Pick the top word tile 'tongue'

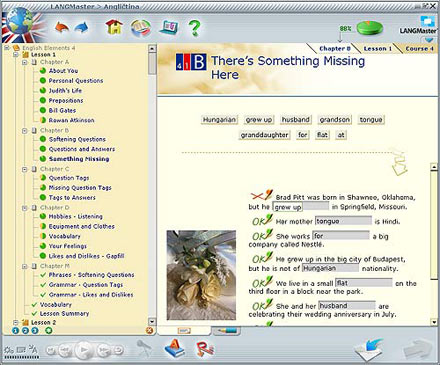click(x=371, y=120)
